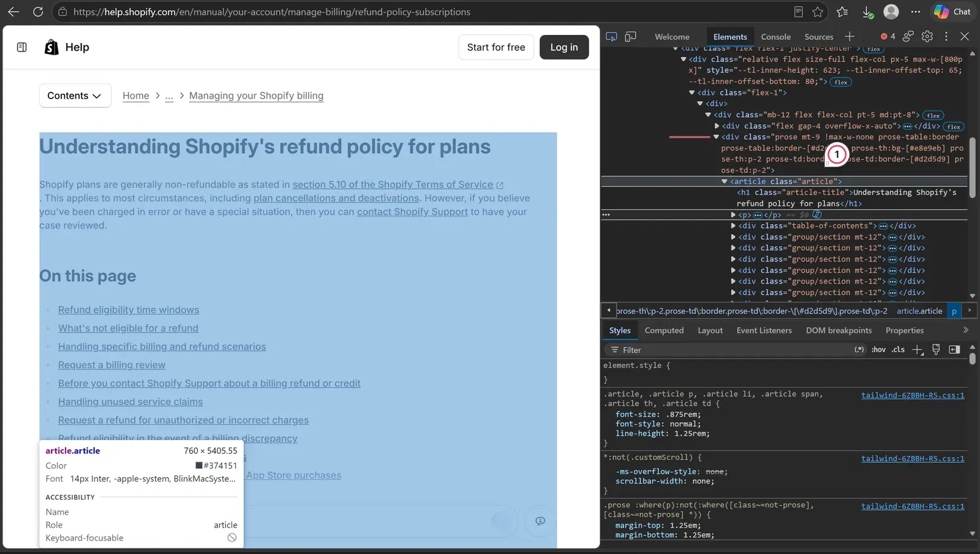
Task: Show more Styles pane tabs chevron
Action: (x=966, y=330)
